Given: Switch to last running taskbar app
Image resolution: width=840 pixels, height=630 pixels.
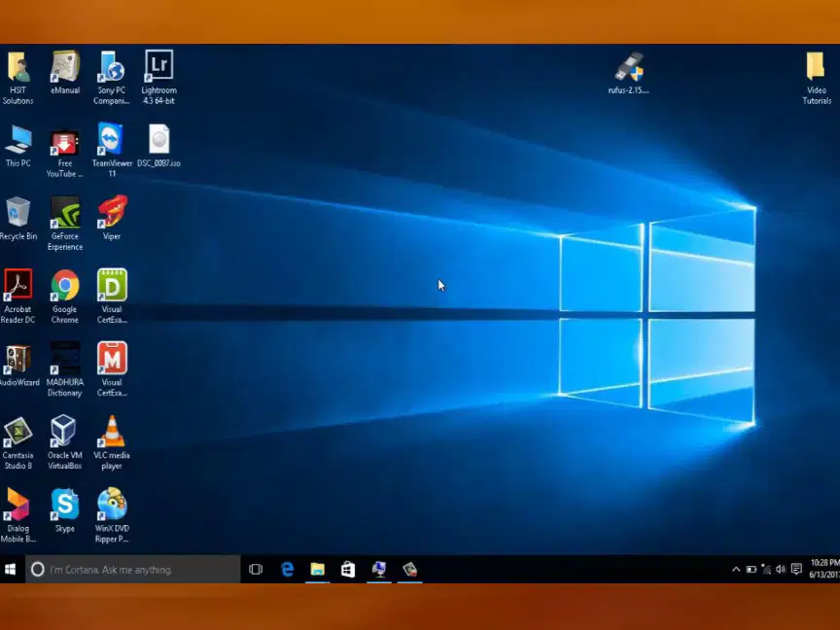Looking at the screenshot, I should click(x=410, y=569).
